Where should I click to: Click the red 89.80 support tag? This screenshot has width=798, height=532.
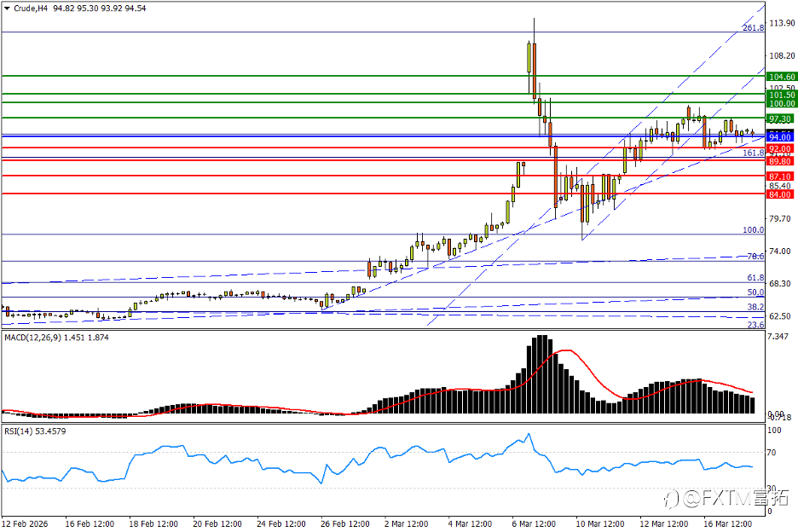[781, 161]
